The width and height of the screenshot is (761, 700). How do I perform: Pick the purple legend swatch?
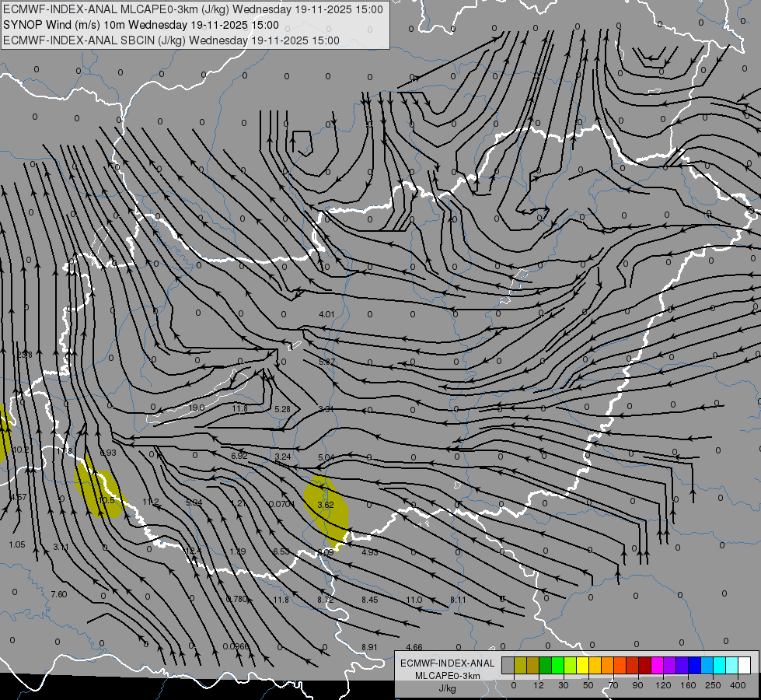670,665
